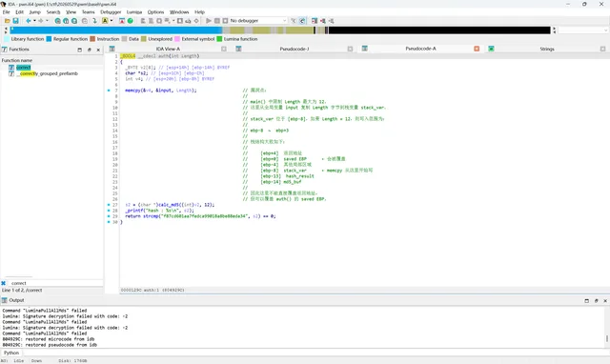
Task: Click the grey list view icon after green circle
Action: tap(143, 21)
